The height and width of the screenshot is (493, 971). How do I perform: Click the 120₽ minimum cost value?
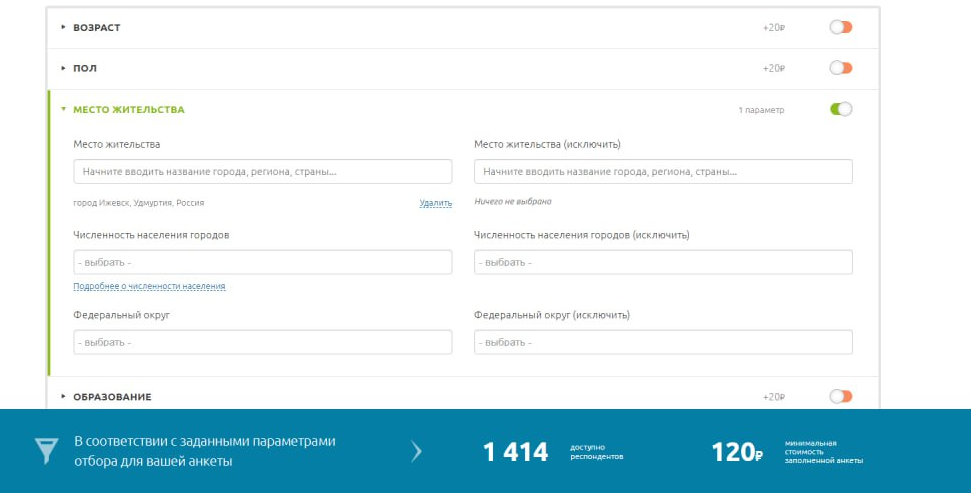tap(737, 452)
